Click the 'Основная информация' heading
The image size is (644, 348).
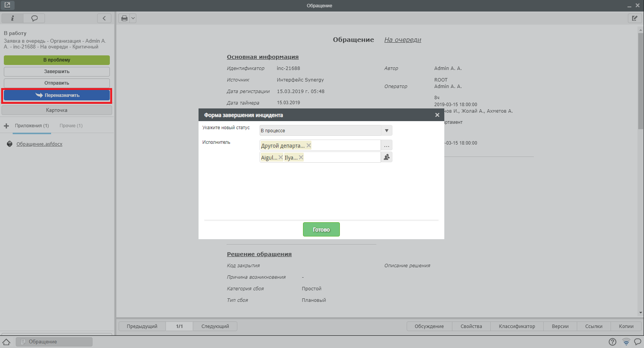[x=263, y=57]
